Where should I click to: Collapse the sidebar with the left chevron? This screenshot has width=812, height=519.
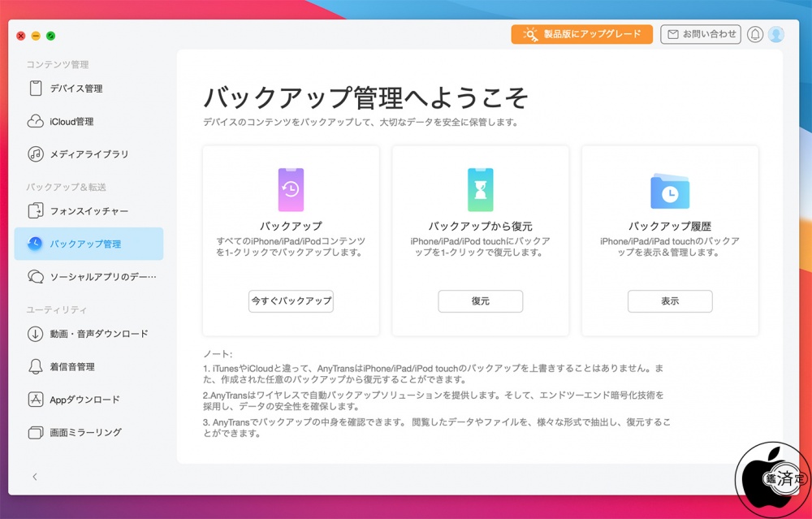coord(35,477)
